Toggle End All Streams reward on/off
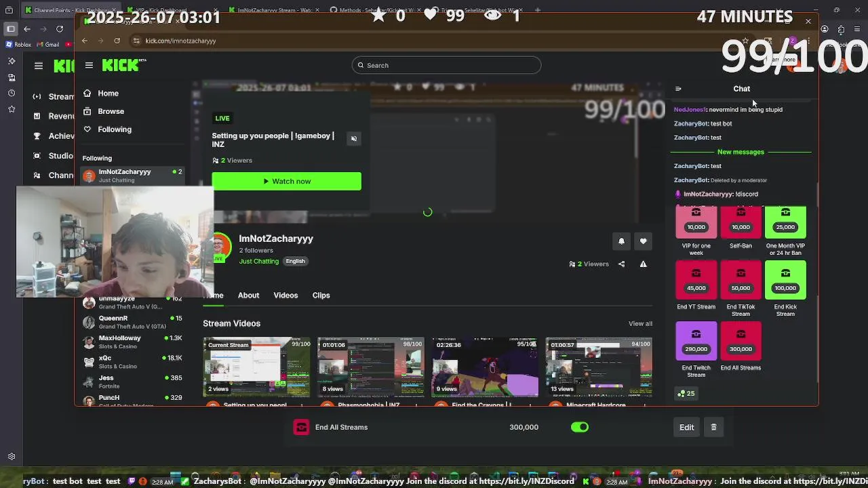The height and width of the screenshot is (488, 868). 580,427
